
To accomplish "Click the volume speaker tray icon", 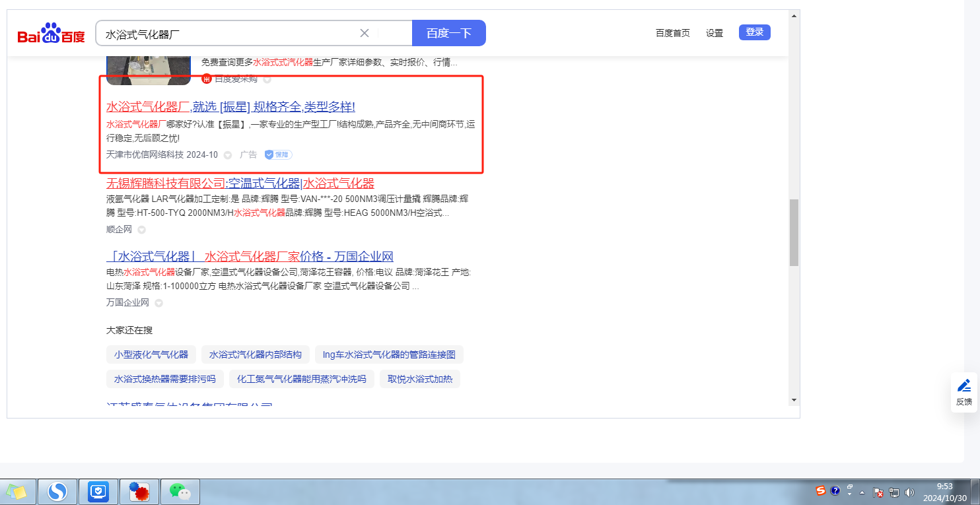I will pyautogui.click(x=909, y=492).
